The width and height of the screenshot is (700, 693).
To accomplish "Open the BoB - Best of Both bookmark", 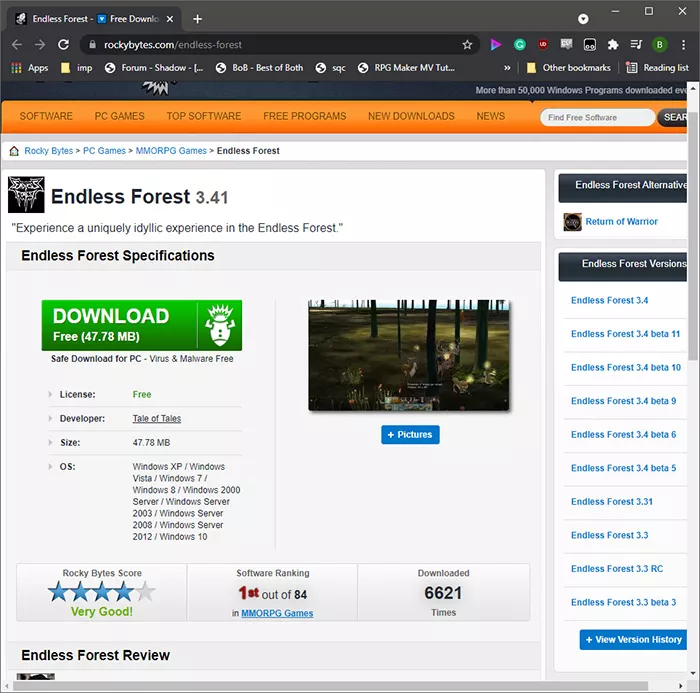I will [x=259, y=68].
